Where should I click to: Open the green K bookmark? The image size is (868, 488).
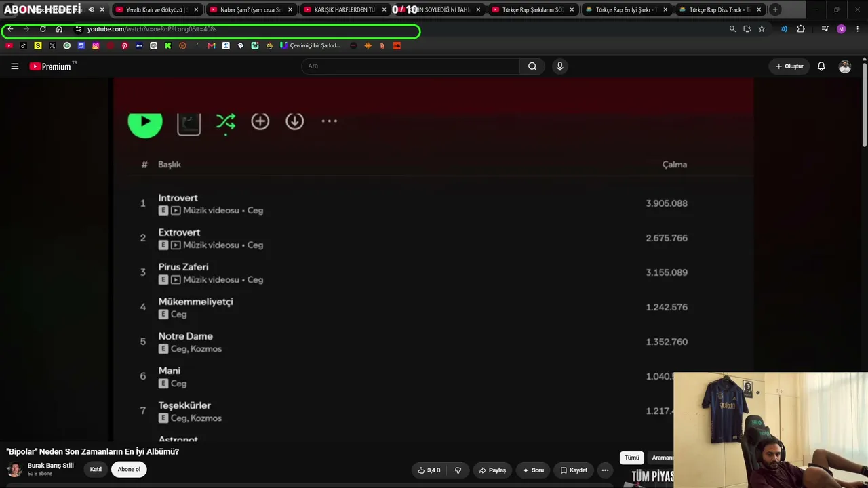point(168,45)
